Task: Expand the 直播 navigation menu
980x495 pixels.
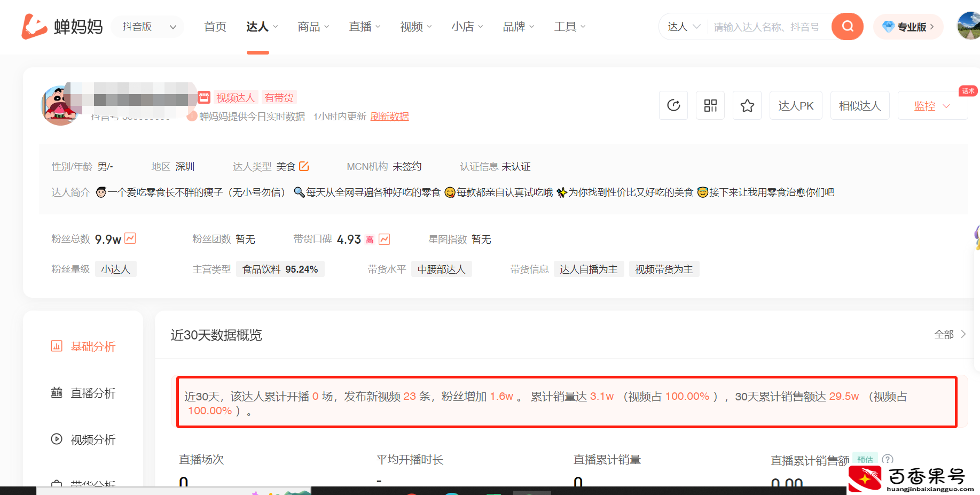Action: [365, 26]
